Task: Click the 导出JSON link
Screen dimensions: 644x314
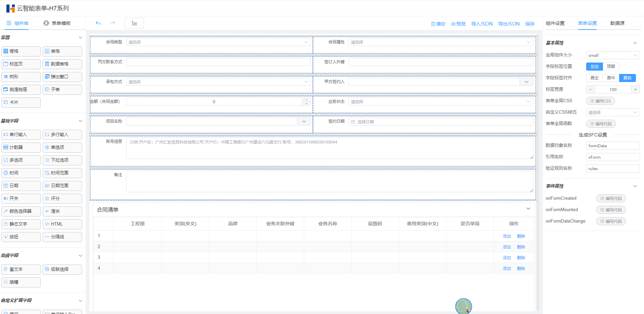Action: click(x=508, y=24)
